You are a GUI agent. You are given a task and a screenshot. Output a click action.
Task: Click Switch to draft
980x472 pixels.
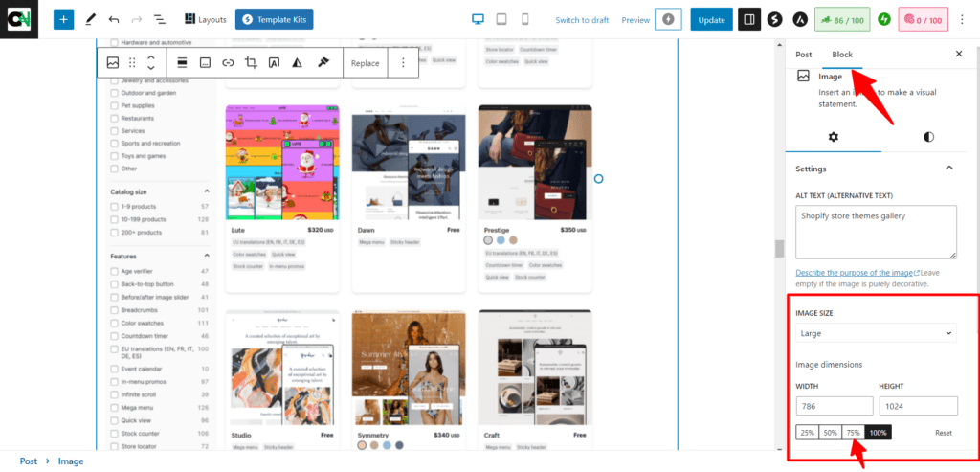click(x=582, y=20)
